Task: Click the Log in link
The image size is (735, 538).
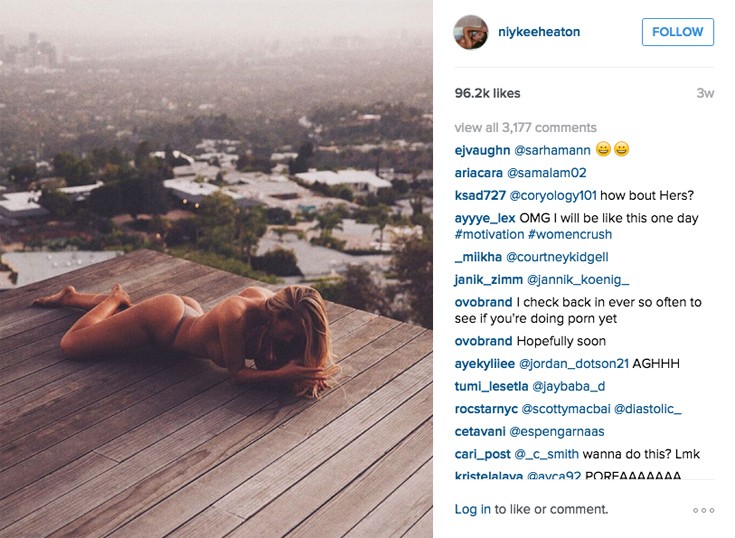Action: tap(472, 509)
